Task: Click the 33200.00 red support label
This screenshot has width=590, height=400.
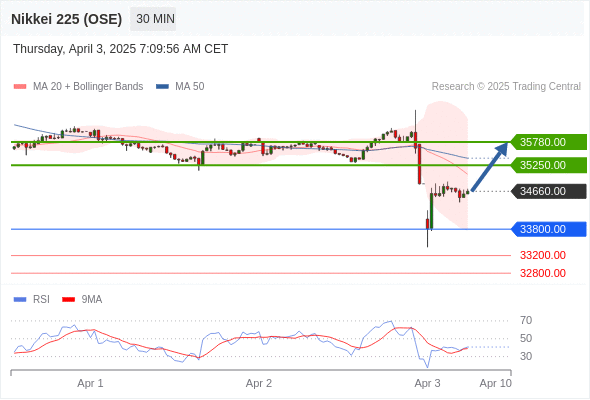Action: click(x=543, y=256)
